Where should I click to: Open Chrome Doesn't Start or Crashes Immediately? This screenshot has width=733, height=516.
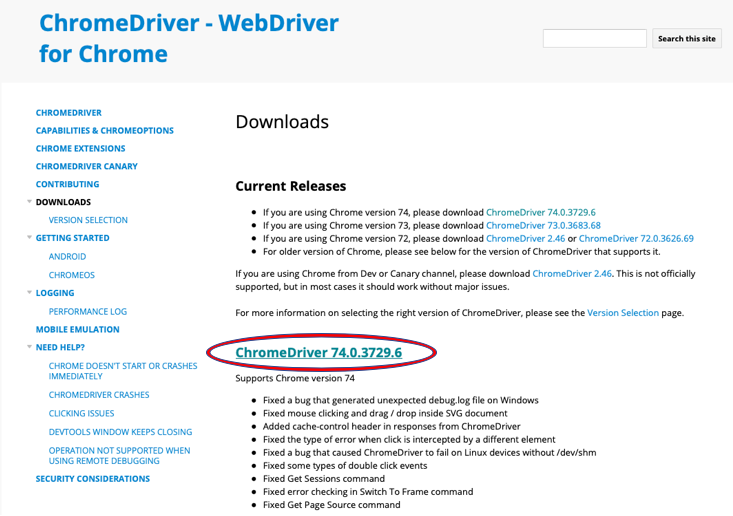[x=123, y=371]
